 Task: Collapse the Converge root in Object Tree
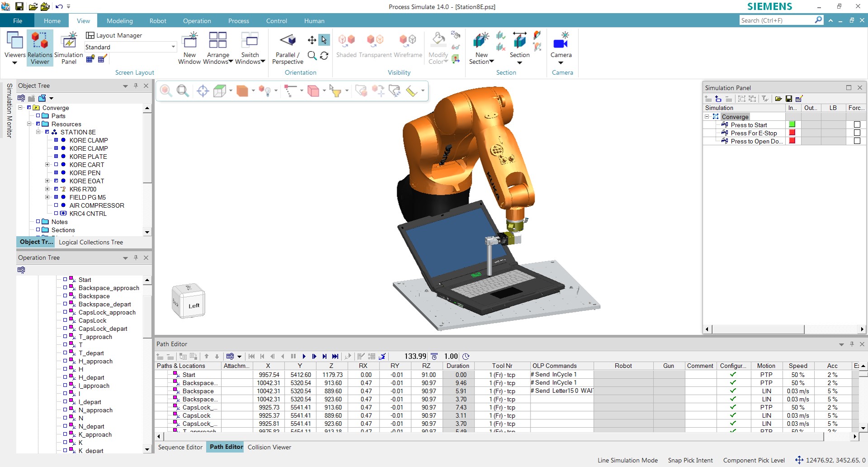point(20,108)
